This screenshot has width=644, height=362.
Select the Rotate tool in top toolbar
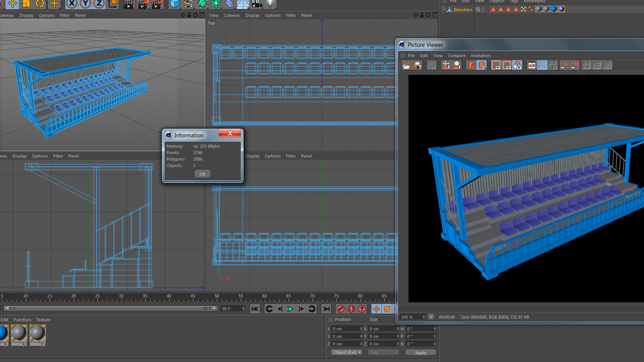40,4
